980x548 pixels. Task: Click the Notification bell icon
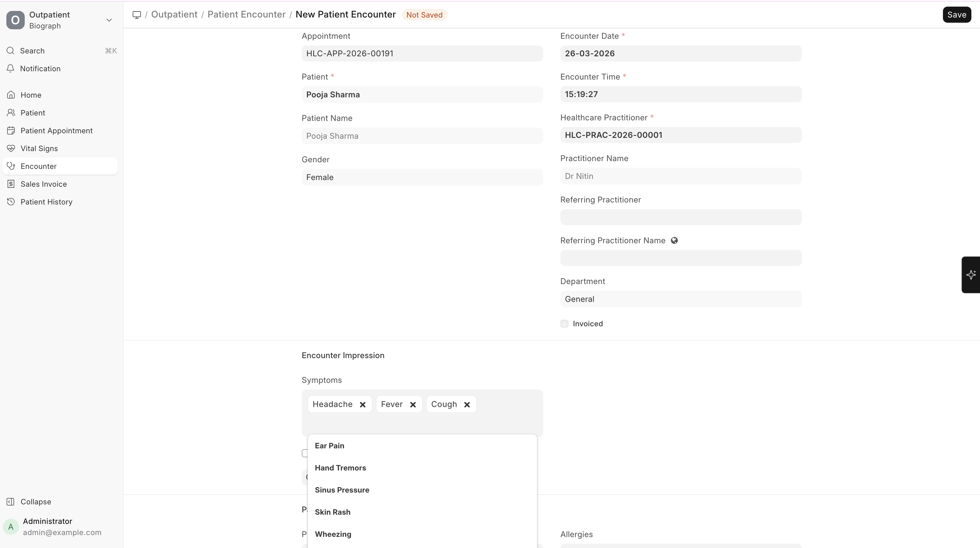pos(11,69)
